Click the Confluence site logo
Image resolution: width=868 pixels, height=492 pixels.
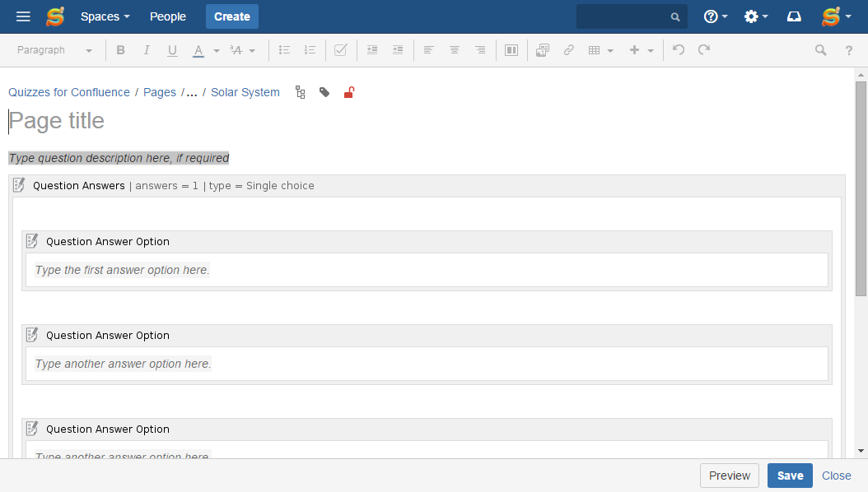(55, 16)
